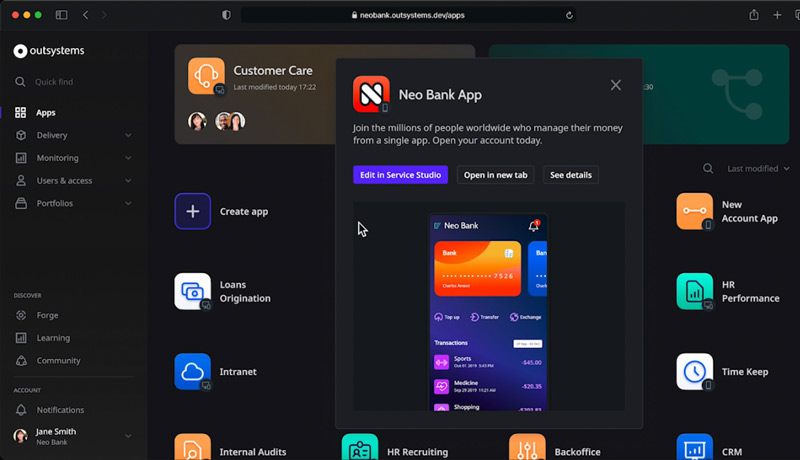Click the search magnifier icon near Last modified

pyautogui.click(x=708, y=169)
